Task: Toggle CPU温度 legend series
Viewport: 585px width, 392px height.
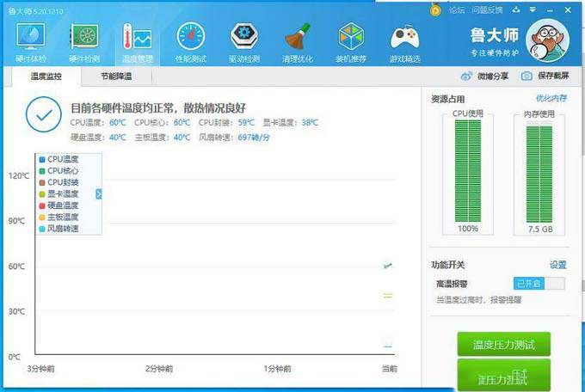Action: (58, 159)
